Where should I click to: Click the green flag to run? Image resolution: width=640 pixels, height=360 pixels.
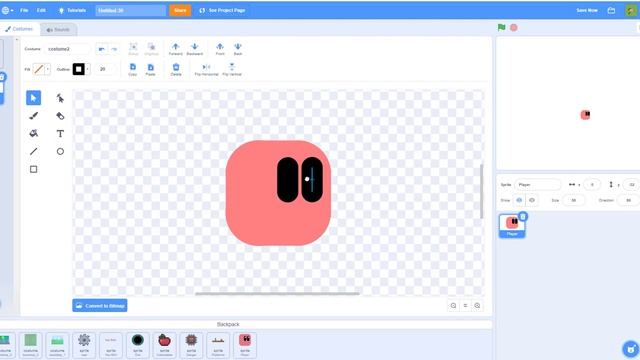502,28
